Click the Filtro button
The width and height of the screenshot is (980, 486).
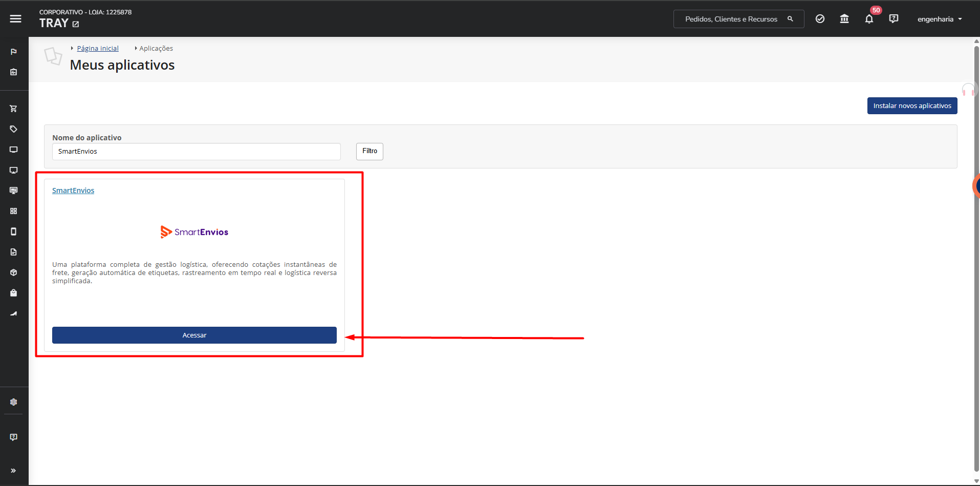click(369, 151)
